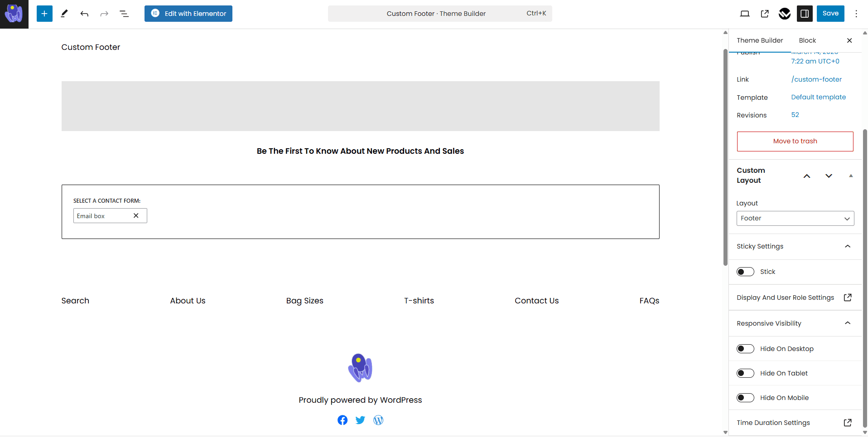Screen dimensions: 868x439
Task: Click the view page external link icon
Action: tap(765, 14)
